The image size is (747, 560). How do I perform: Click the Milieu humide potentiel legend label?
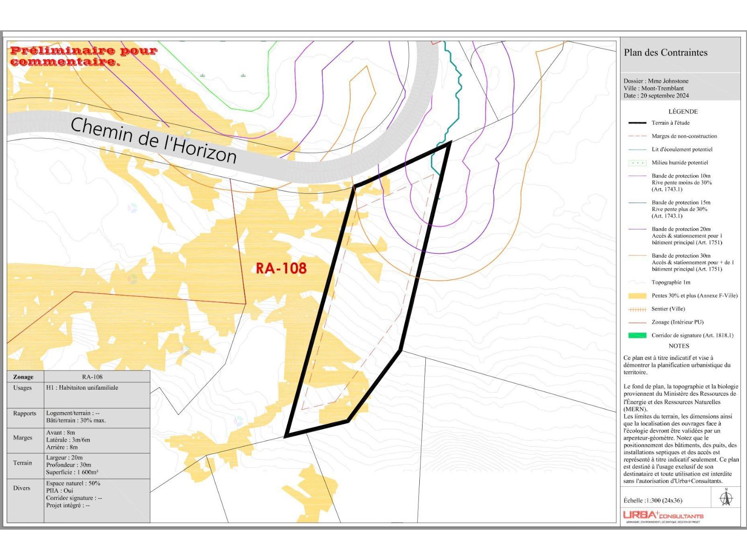[x=680, y=163]
